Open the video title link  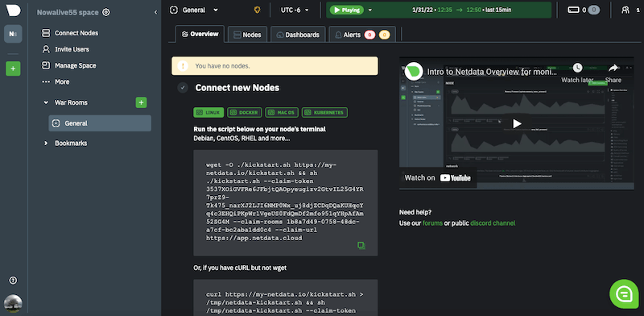point(492,72)
